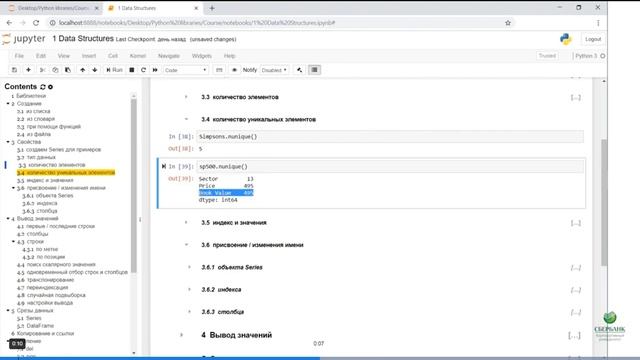This screenshot has height=360, width=640.
Task: Click the contents panel scrollbar
Action: coord(133,186)
